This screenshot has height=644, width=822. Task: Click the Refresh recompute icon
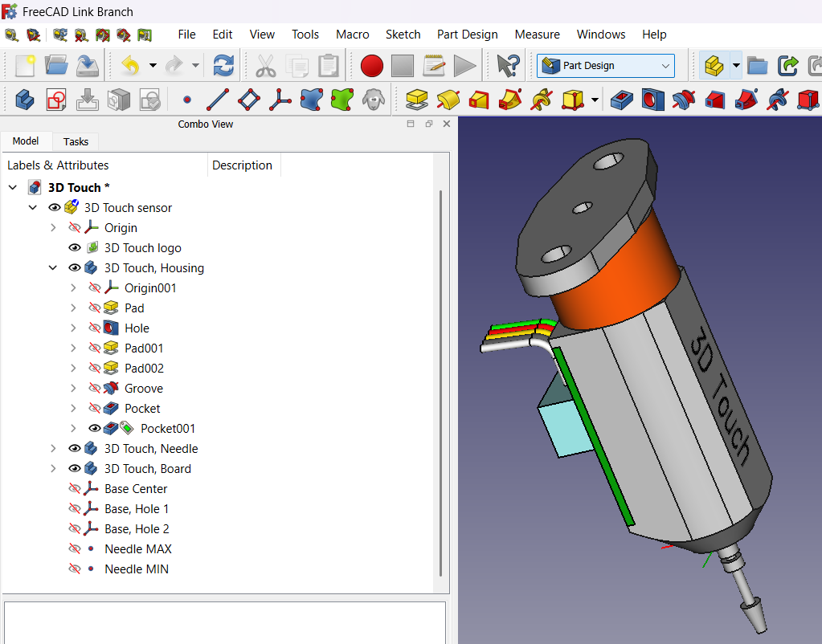click(x=223, y=66)
